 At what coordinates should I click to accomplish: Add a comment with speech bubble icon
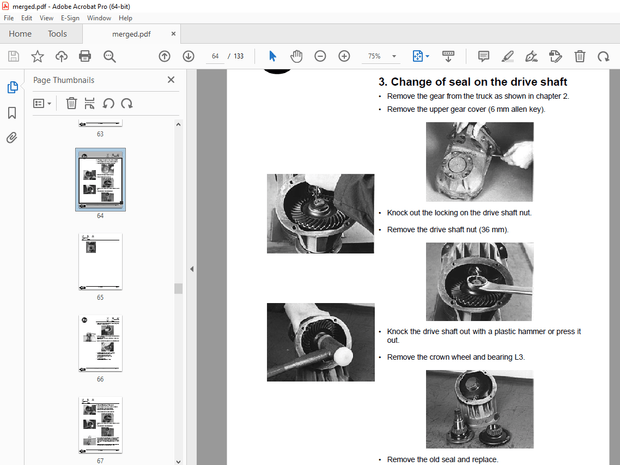click(484, 56)
